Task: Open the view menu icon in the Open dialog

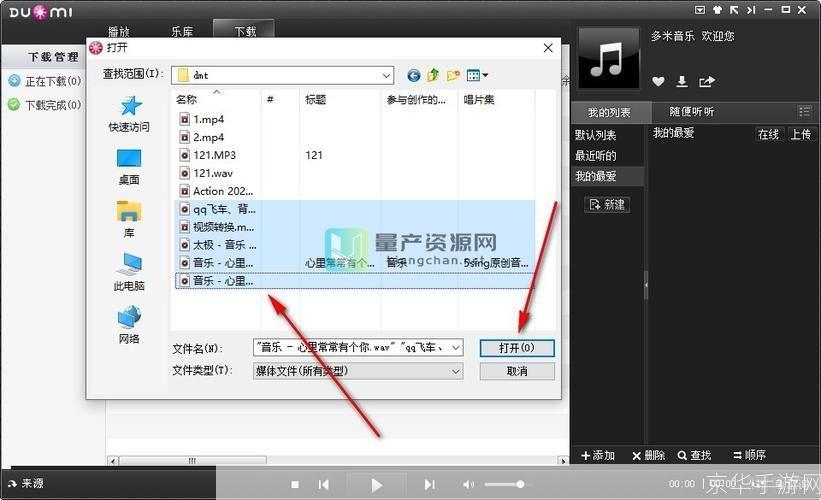Action: (x=477, y=75)
